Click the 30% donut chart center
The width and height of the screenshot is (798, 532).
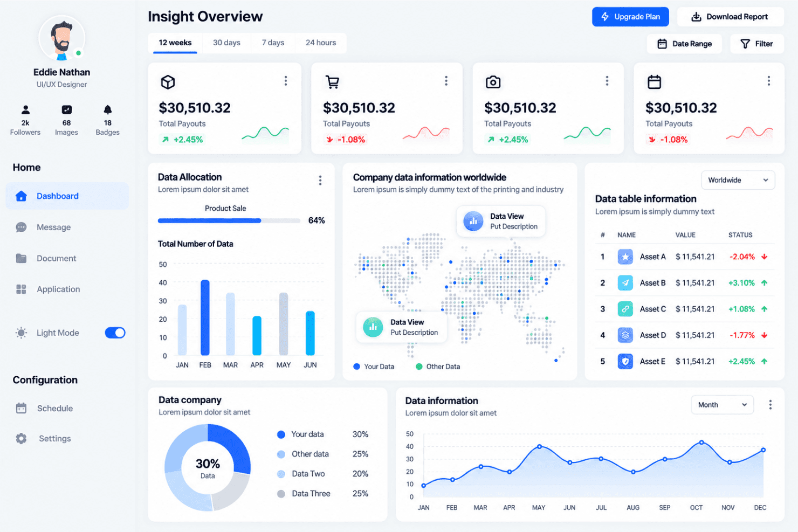(x=208, y=468)
